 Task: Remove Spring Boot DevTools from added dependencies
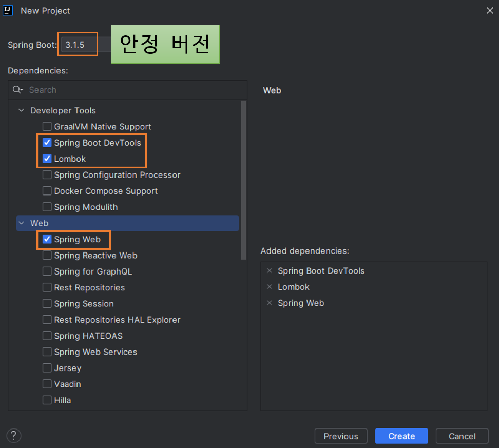pyautogui.click(x=269, y=271)
